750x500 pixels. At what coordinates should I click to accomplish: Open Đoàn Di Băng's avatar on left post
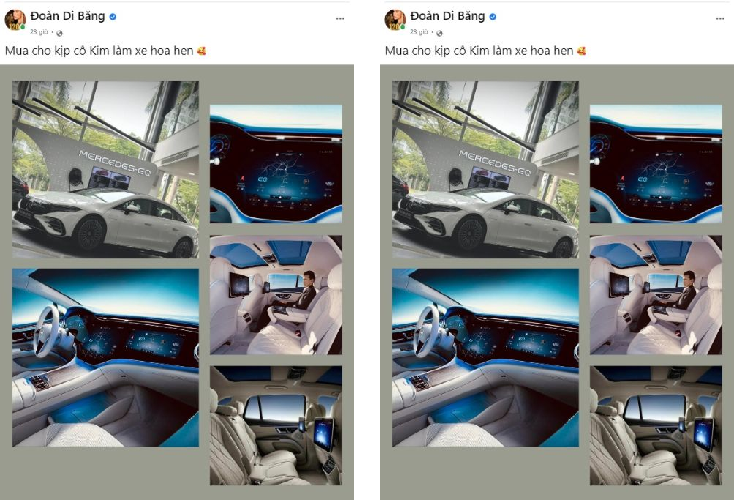(15, 21)
